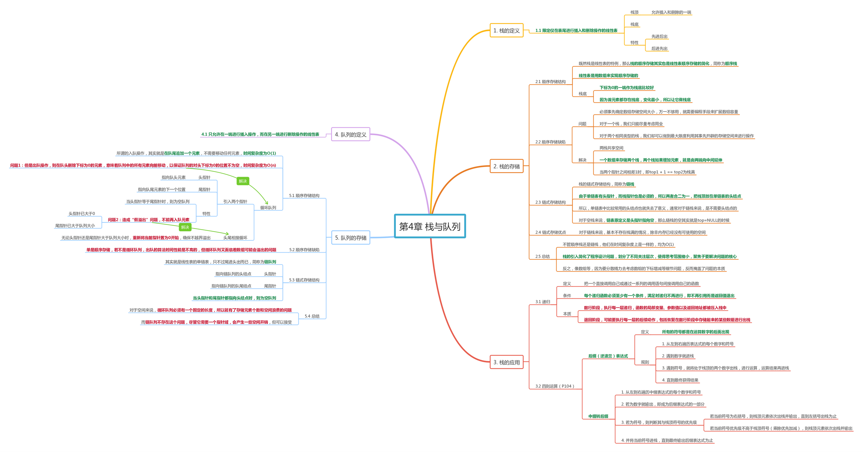The image size is (868, 455).
Task: Select the 引入两个指针 node
Action: click(x=235, y=202)
